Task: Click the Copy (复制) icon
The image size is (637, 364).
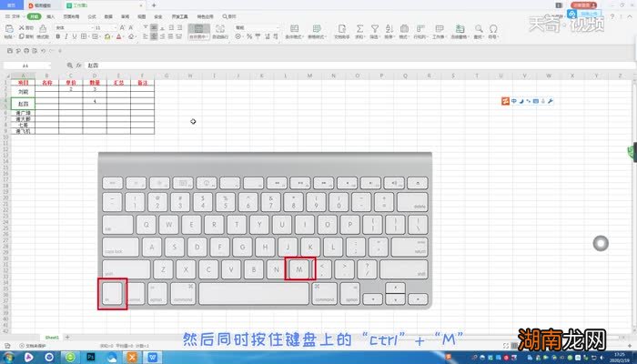Action: tap(22, 36)
